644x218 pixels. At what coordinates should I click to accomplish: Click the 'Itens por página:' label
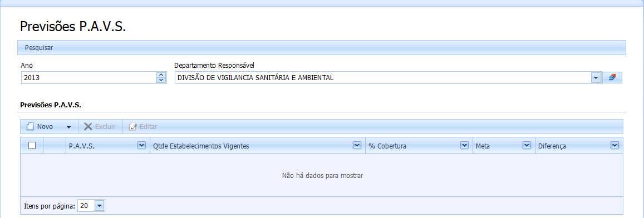click(x=50, y=206)
